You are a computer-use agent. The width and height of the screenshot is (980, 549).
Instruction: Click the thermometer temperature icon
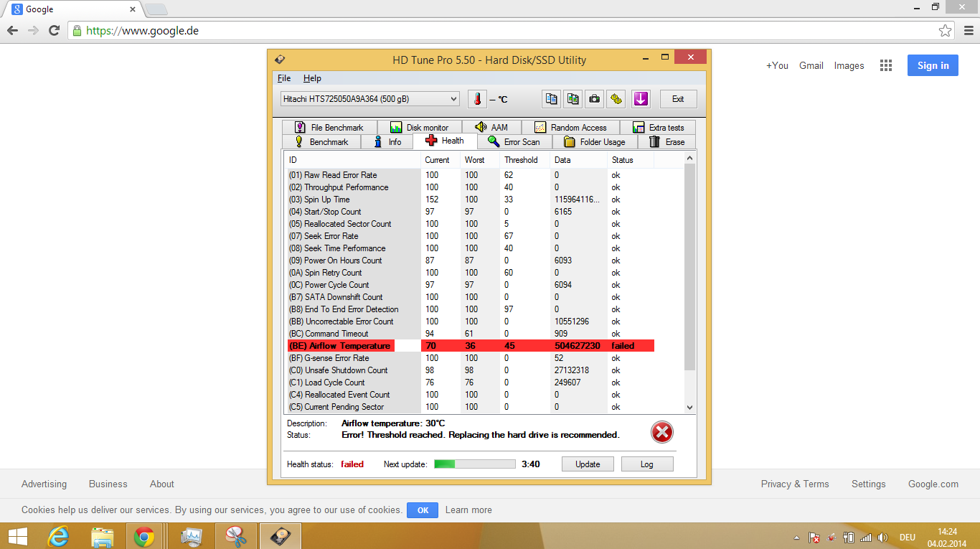pos(477,99)
